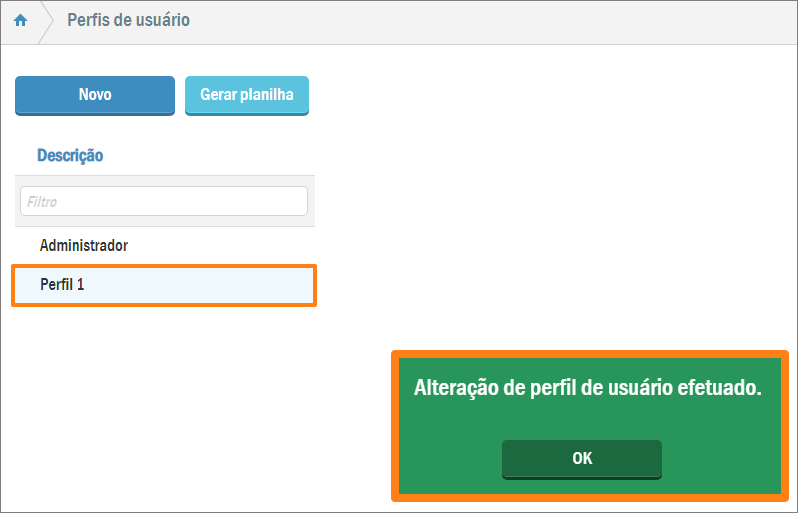Screen dimensions: 798x513
Task: Sort by the Descrição column header
Action: 70,156
